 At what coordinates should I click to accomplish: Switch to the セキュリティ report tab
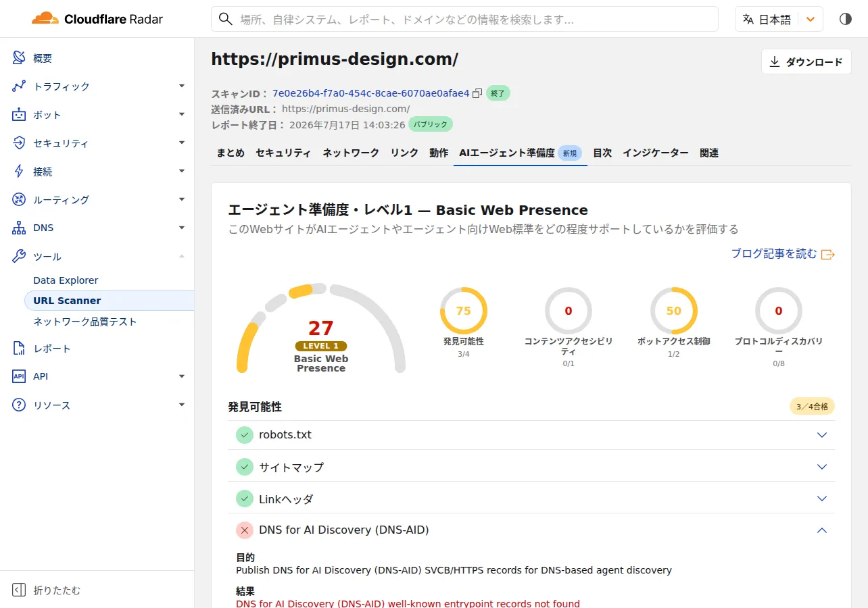click(283, 153)
